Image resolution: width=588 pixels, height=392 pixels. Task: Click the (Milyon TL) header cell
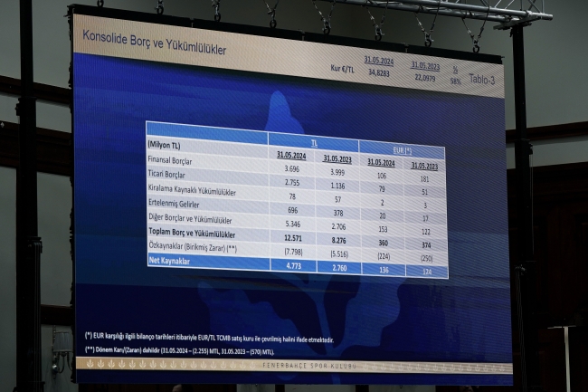tap(165, 145)
